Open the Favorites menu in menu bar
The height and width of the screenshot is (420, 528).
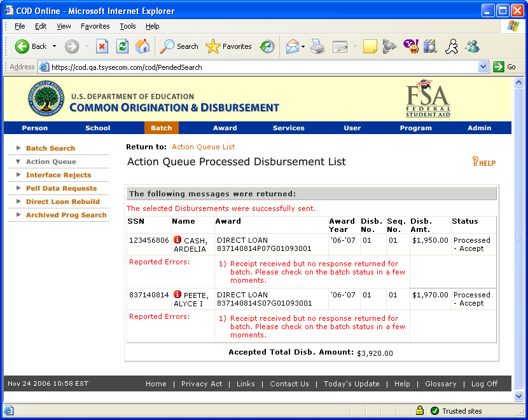click(95, 26)
